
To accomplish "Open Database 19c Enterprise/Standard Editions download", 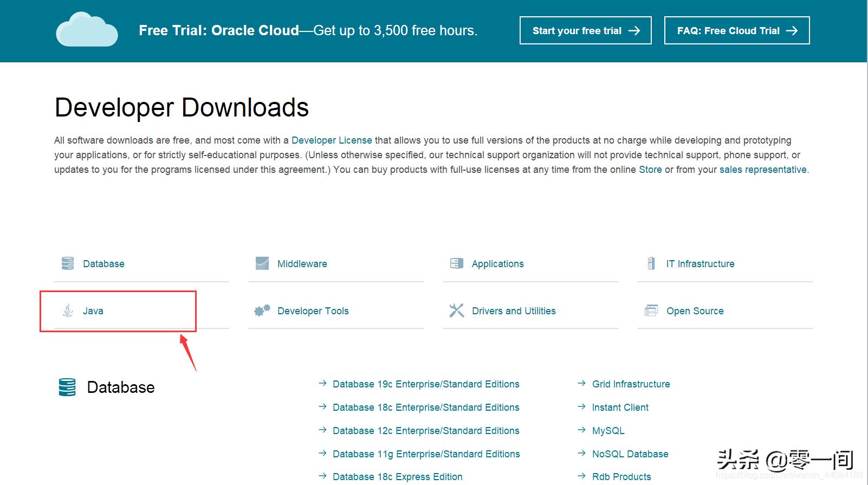I will pos(426,384).
